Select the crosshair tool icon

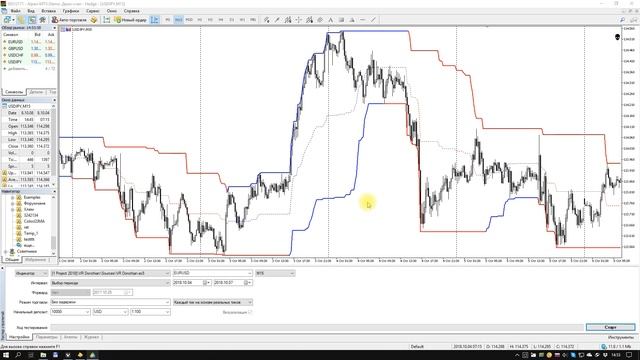(x=298, y=20)
